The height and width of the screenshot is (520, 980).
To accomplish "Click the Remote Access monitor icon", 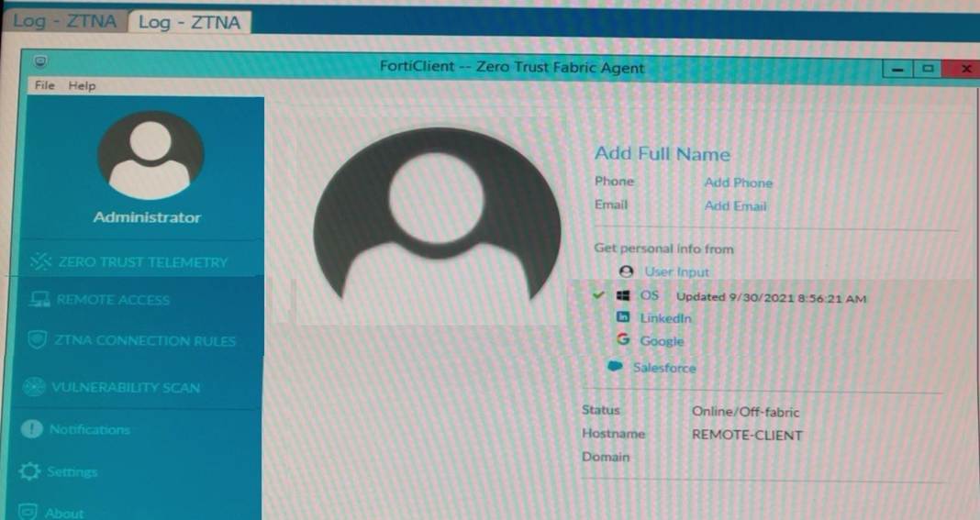I will click(39, 300).
